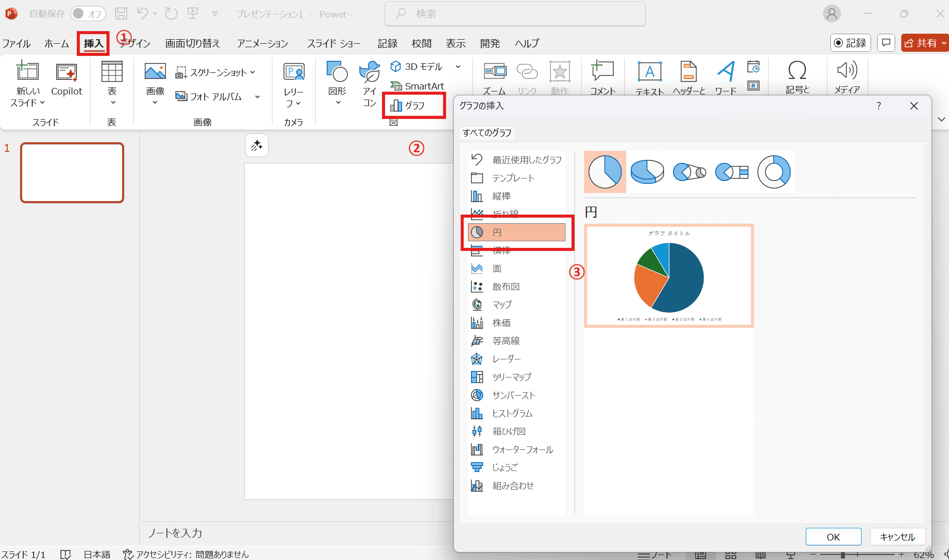Select the pie-of-pie chart subtype
This screenshot has height=560, width=949.
coord(689,172)
